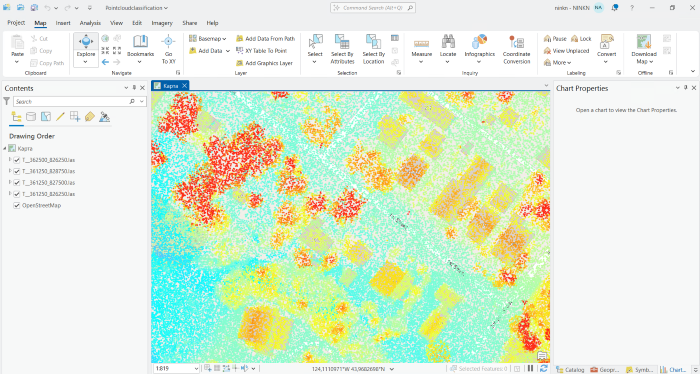700x374 pixels.
Task: Collapse the ribbon with the chevron
Action: [x=692, y=71]
